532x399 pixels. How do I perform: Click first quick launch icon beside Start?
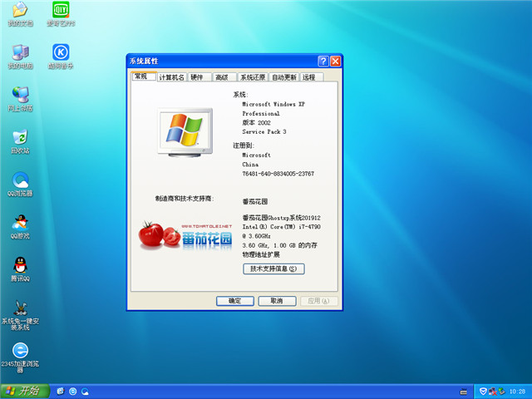[x=61, y=392]
